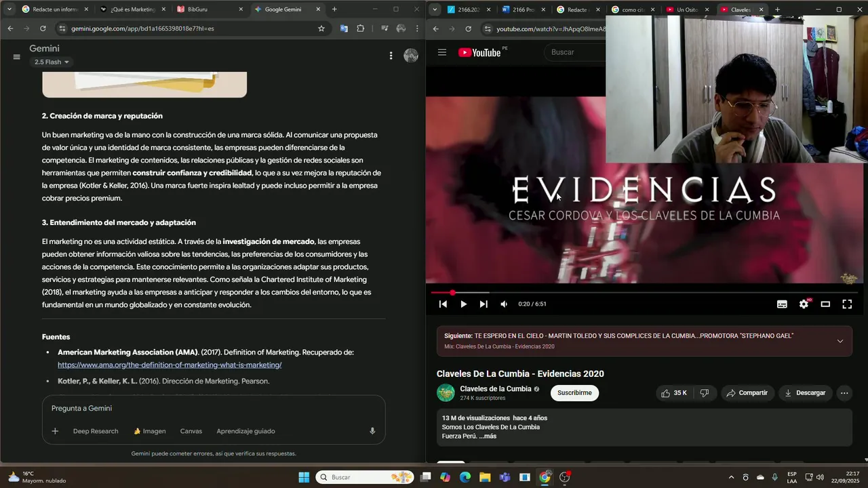Open Claveles de la Cumbia channel name link
The height and width of the screenshot is (488, 868).
[x=496, y=389]
